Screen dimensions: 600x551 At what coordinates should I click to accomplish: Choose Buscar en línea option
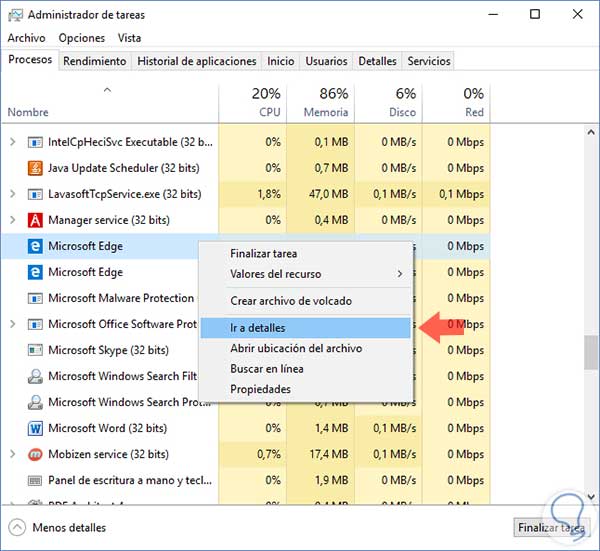click(305, 369)
